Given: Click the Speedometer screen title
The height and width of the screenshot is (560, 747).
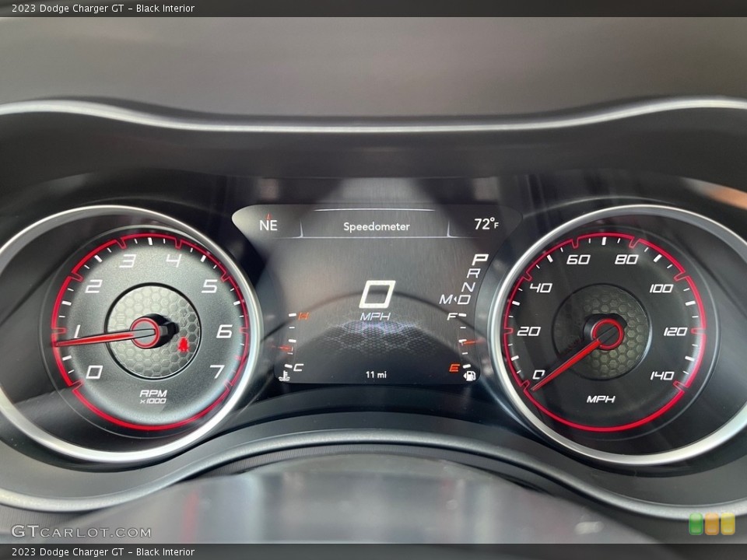Looking at the screenshot, I should pyautogui.click(x=377, y=226).
